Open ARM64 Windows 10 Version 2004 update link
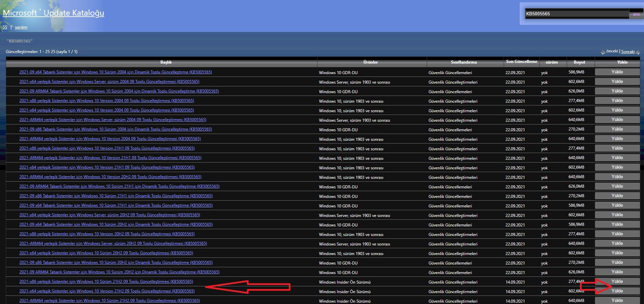The height and width of the screenshot is (304, 644). 110,139
